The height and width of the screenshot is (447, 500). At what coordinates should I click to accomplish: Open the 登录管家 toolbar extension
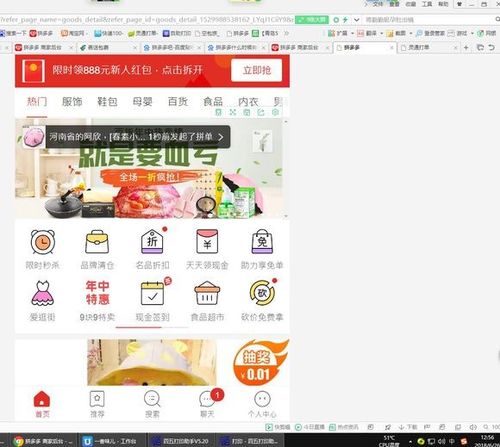click(x=430, y=33)
